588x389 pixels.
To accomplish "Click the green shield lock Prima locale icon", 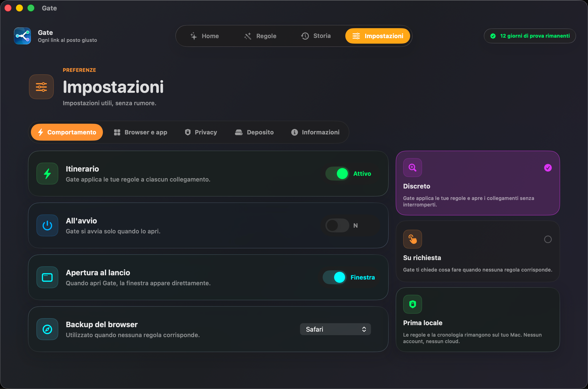I will (x=413, y=304).
